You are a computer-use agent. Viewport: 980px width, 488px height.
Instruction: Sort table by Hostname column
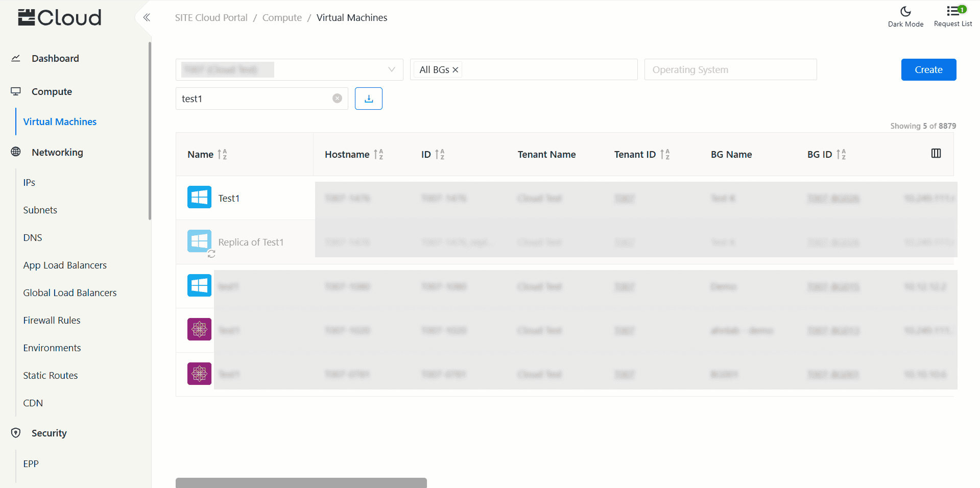(x=378, y=154)
